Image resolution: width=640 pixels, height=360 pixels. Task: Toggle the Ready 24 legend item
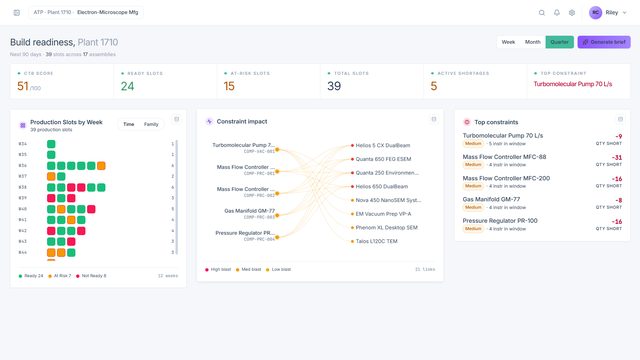point(31,276)
